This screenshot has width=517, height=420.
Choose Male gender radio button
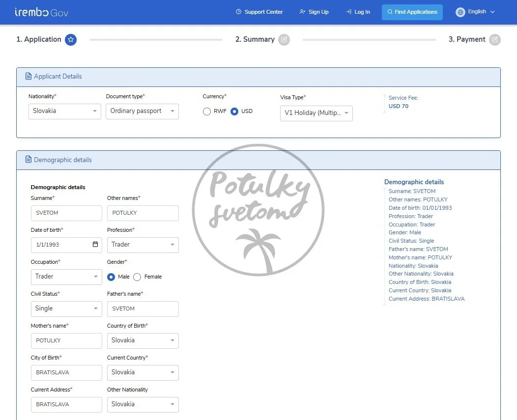(x=111, y=277)
